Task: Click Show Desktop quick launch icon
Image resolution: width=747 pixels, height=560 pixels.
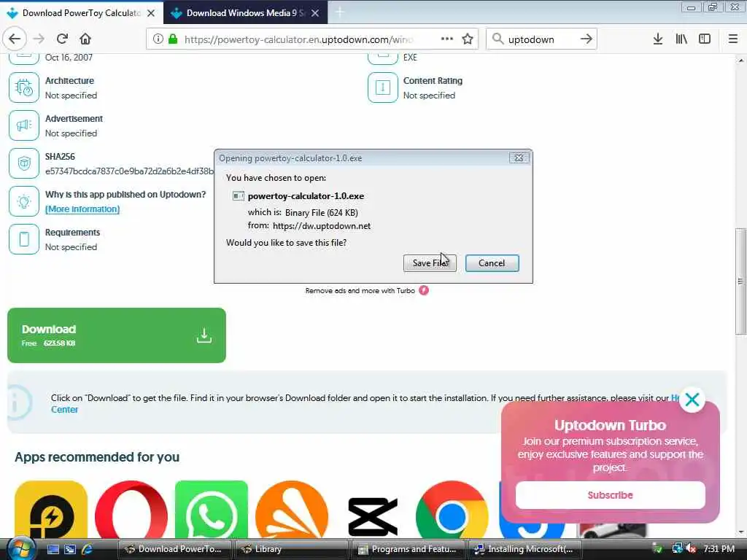Action: [x=53, y=549]
